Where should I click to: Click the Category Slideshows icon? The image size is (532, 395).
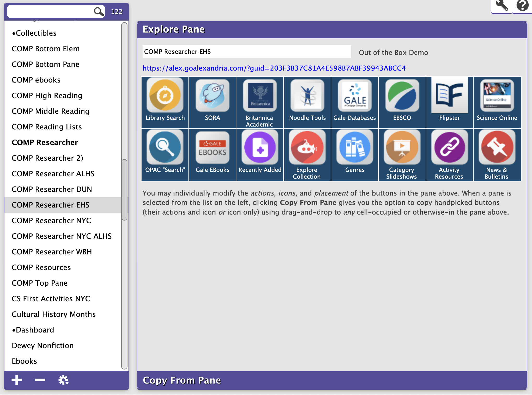tap(402, 147)
